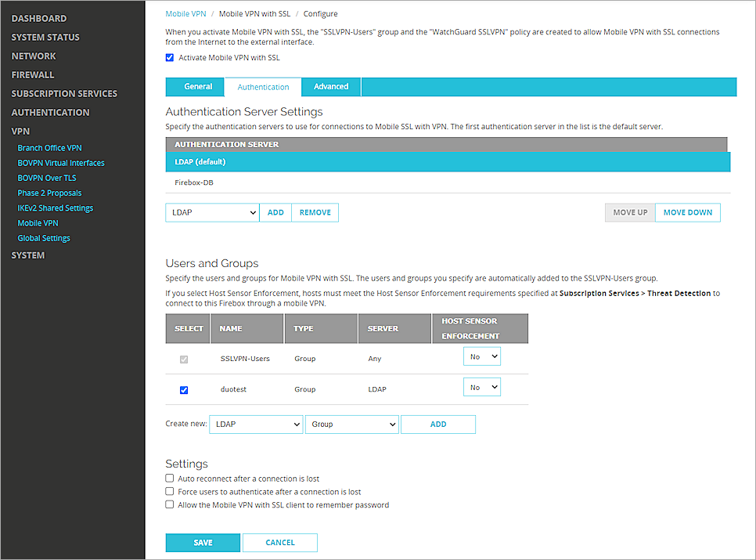Switch to the Advanced tab

pyautogui.click(x=330, y=86)
